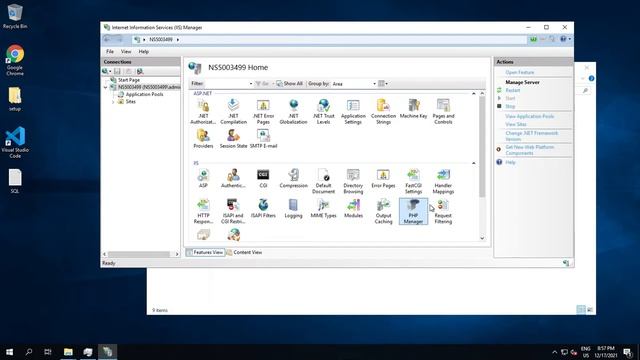640x360 pixels.
Task: Switch to Features View tab
Action: pos(205,252)
